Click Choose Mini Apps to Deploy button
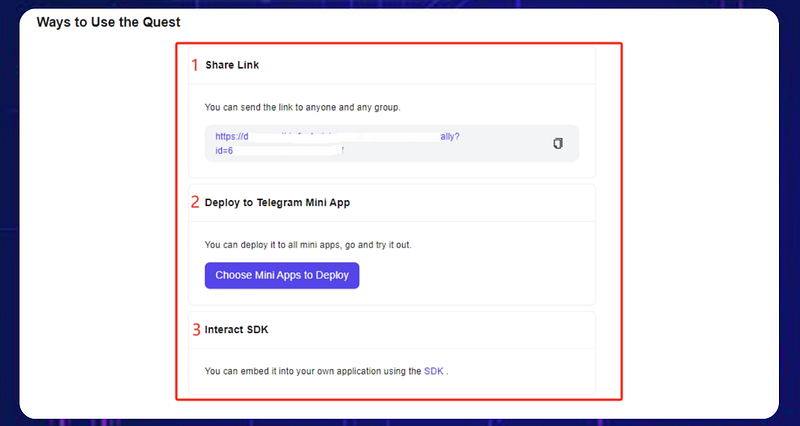The image size is (800, 426). [x=282, y=275]
